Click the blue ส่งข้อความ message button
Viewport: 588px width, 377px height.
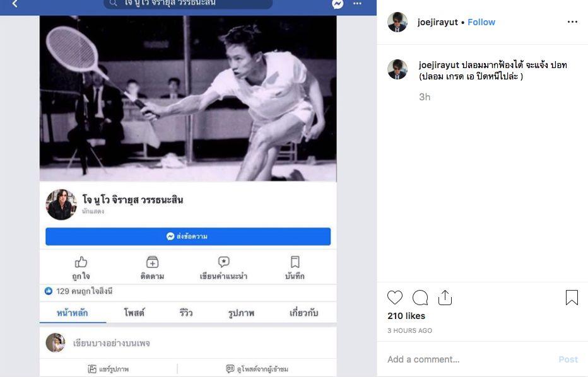pos(188,236)
